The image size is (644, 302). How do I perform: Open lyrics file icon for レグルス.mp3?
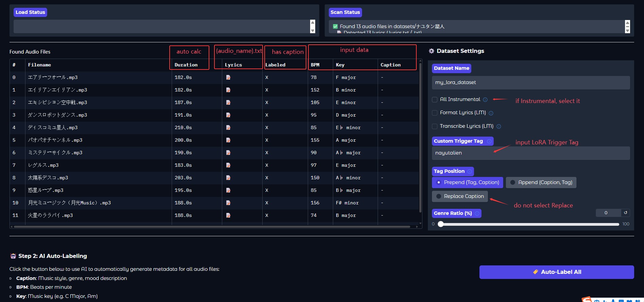tap(228, 165)
